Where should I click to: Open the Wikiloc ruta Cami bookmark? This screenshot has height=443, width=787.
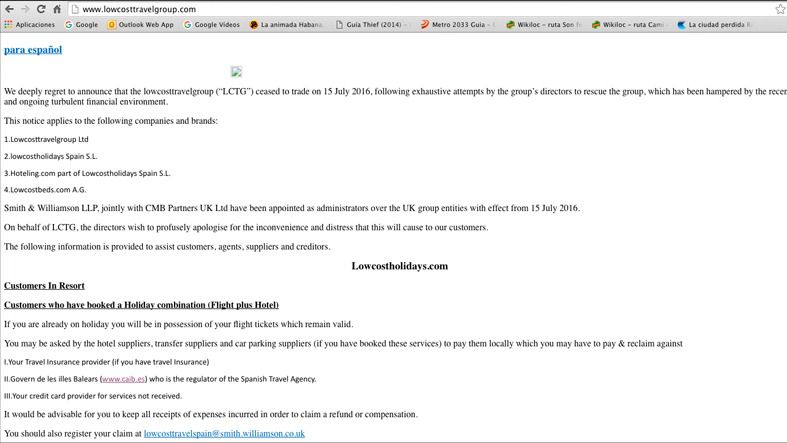tap(628, 25)
